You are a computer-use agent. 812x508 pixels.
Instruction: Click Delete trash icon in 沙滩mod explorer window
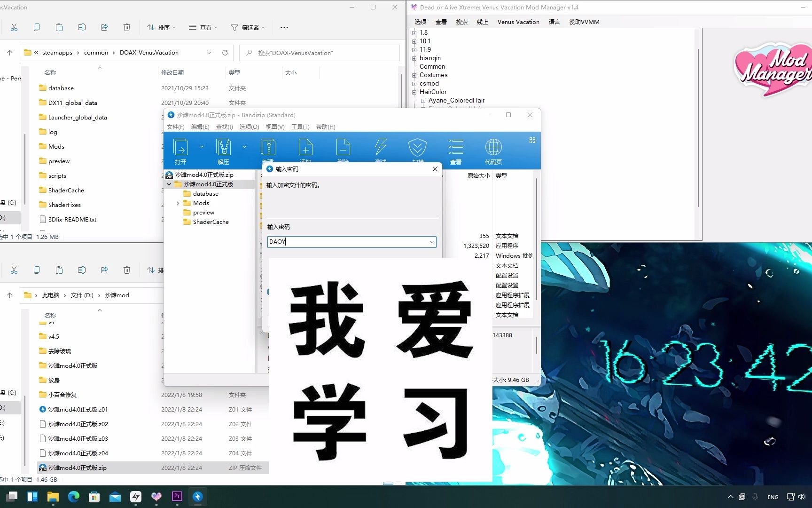point(127,270)
